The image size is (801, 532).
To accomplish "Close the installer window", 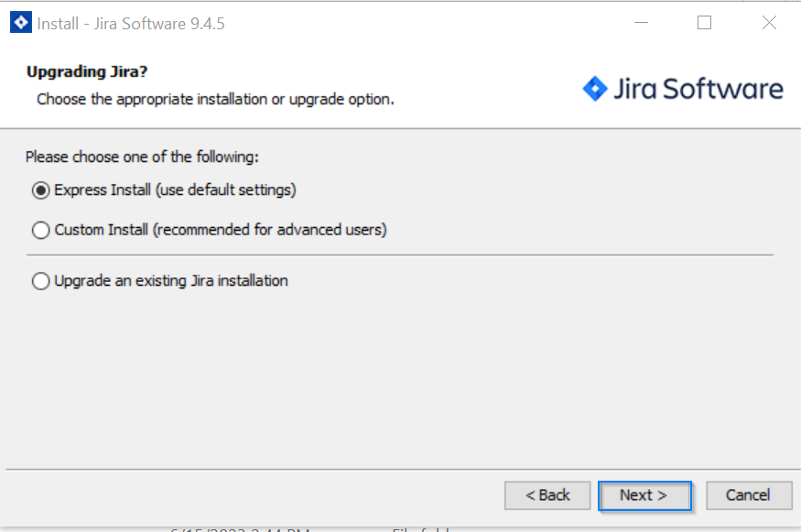I will pyautogui.click(x=769, y=23).
